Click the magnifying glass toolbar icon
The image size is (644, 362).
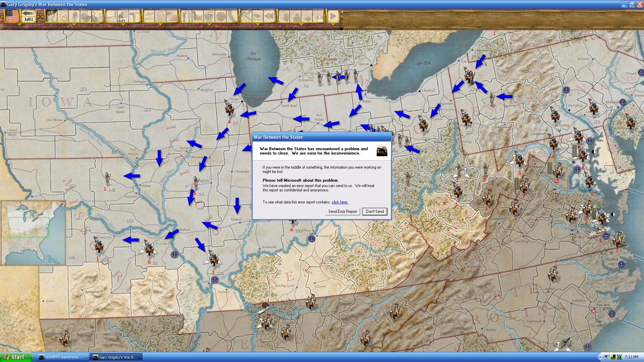pos(246,16)
